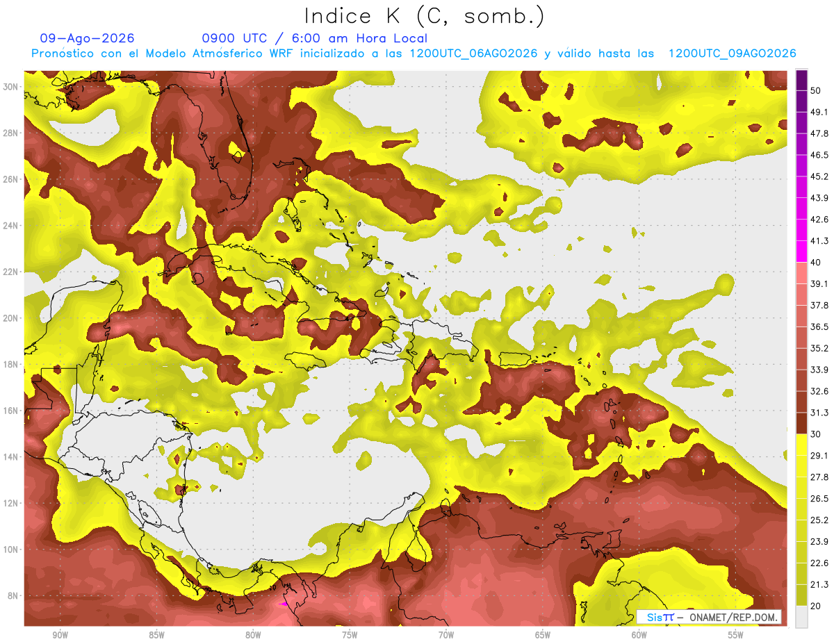834x644 pixels.
Task: Click the valid-until time 1200UTC_09AGO2026
Action: point(732,53)
